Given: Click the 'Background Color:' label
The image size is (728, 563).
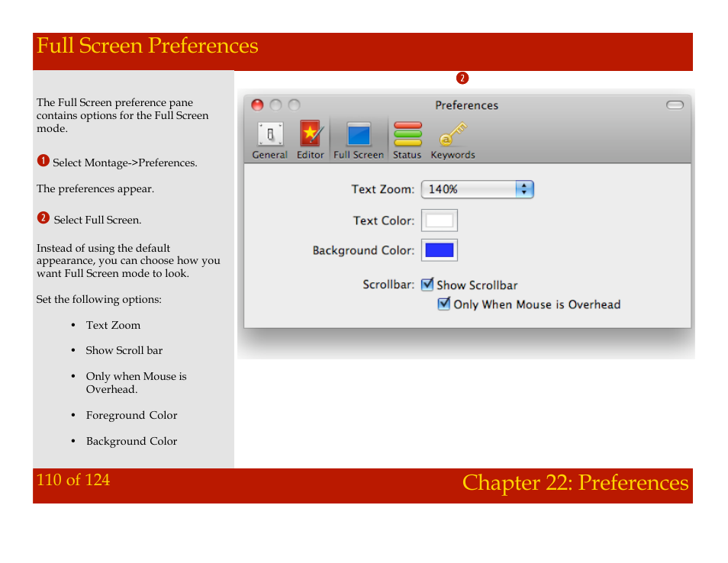Looking at the screenshot, I should coord(363,251).
